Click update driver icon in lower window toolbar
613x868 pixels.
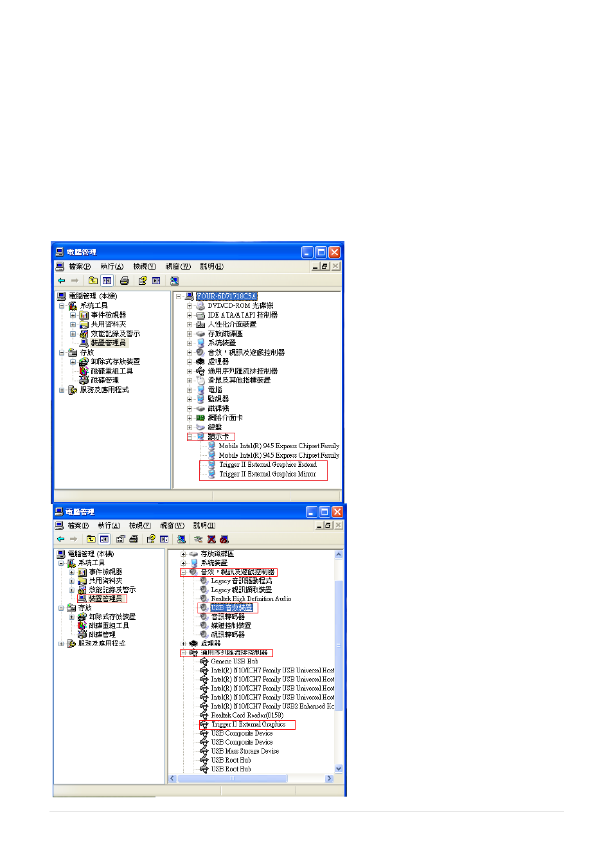coord(198,539)
